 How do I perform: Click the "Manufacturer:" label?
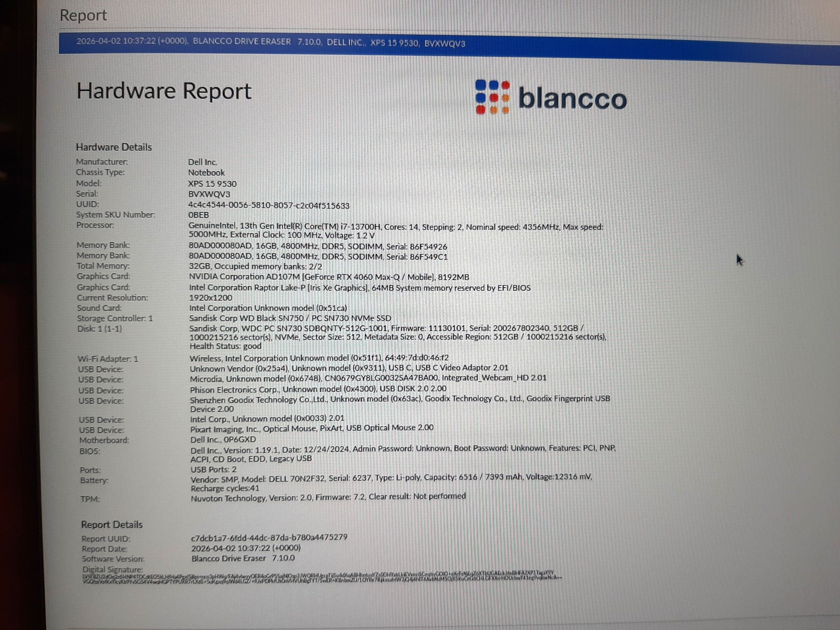click(x=102, y=162)
